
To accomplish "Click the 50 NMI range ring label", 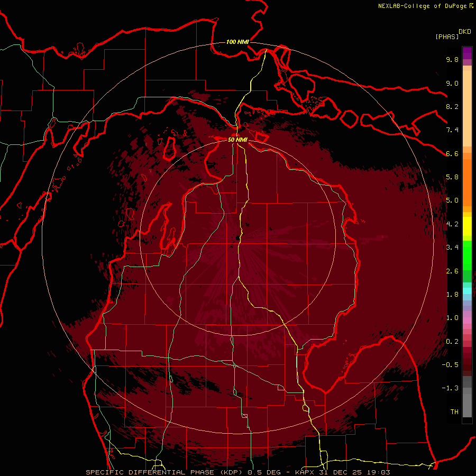I will point(237,140).
